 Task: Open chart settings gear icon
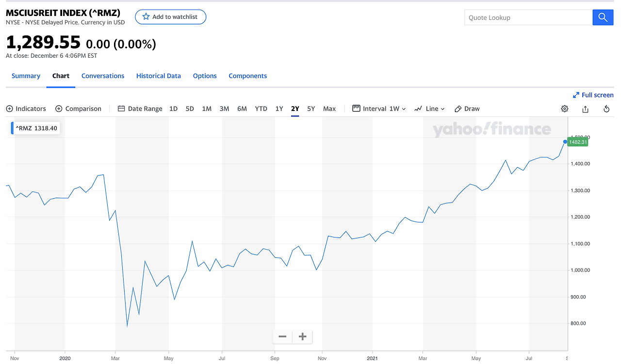(565, 109)
